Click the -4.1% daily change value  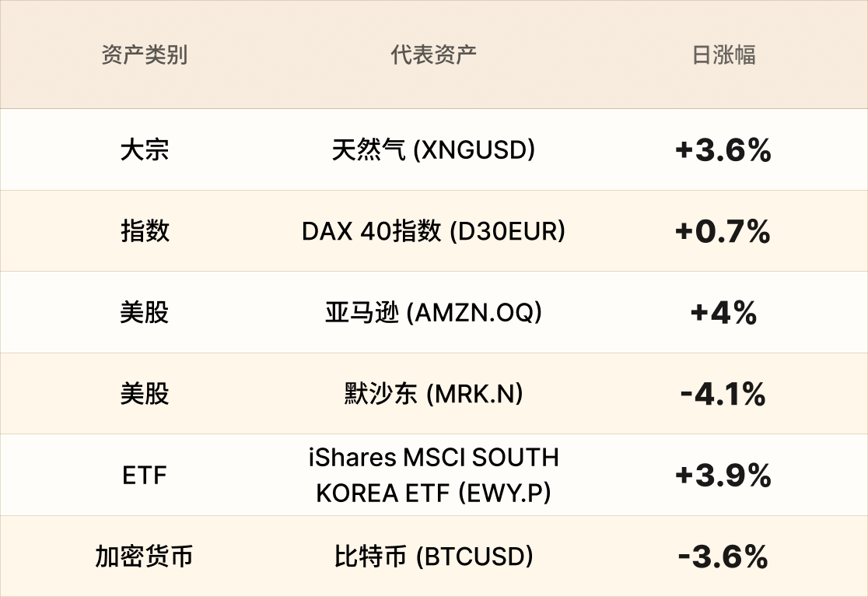(723, 394)
